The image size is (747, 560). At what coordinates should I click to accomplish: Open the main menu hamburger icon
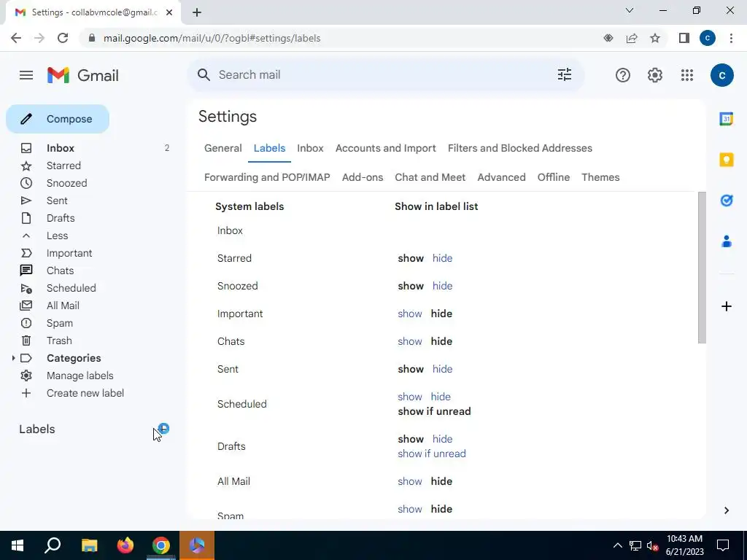coord(26,75)
